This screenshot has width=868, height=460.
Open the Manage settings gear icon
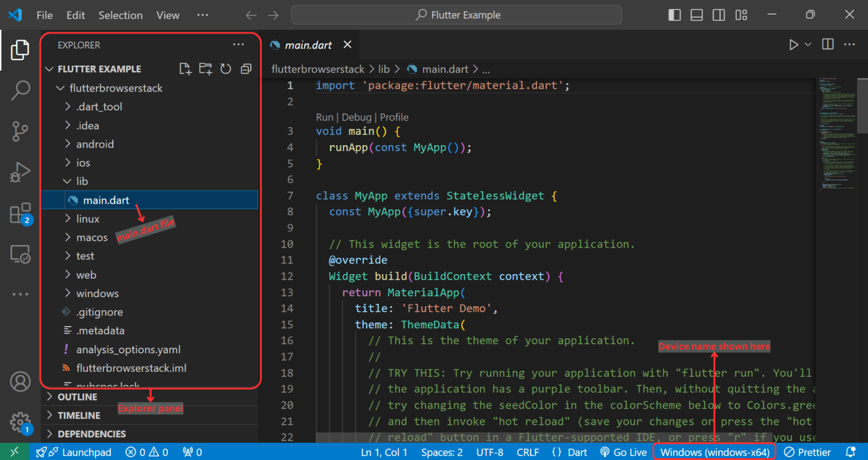pyautogui.click(x=20, y=422)
